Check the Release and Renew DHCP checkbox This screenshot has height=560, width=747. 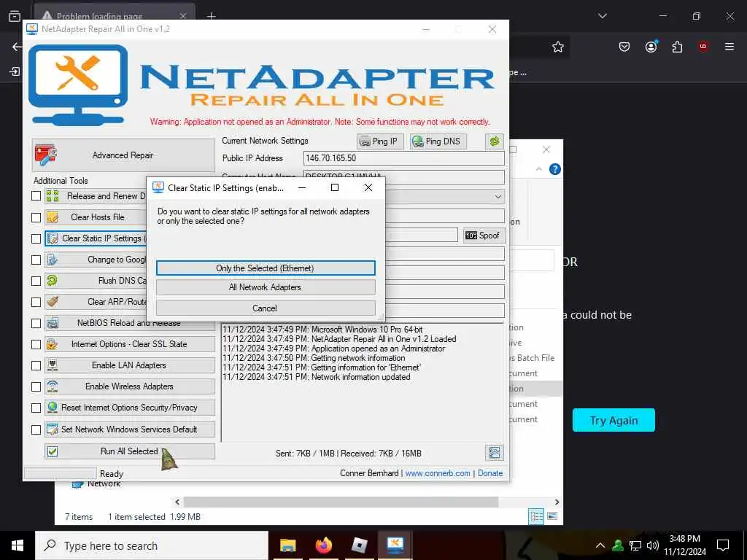(36, 195)
